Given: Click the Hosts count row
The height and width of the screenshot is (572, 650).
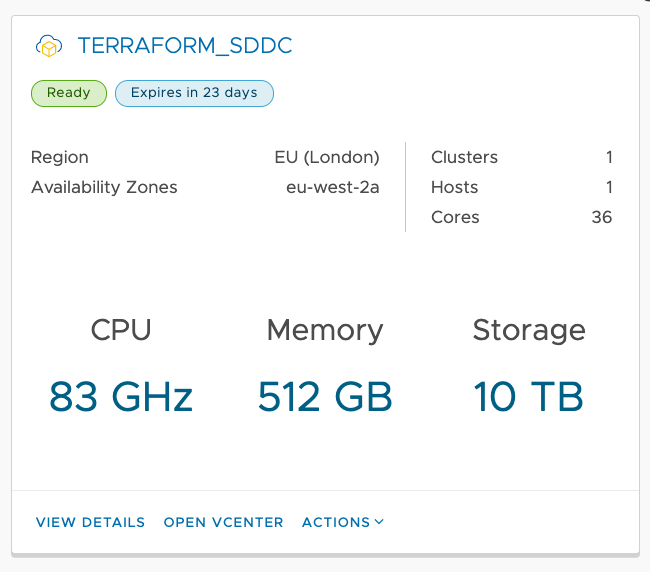Looking at the screenshot, I should tap(521, 187).
